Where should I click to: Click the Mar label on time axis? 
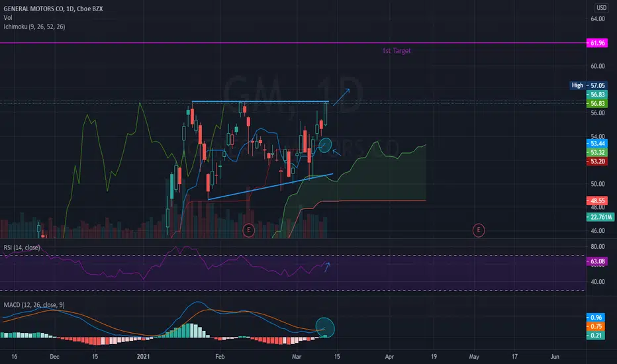[x=297, y=357]
